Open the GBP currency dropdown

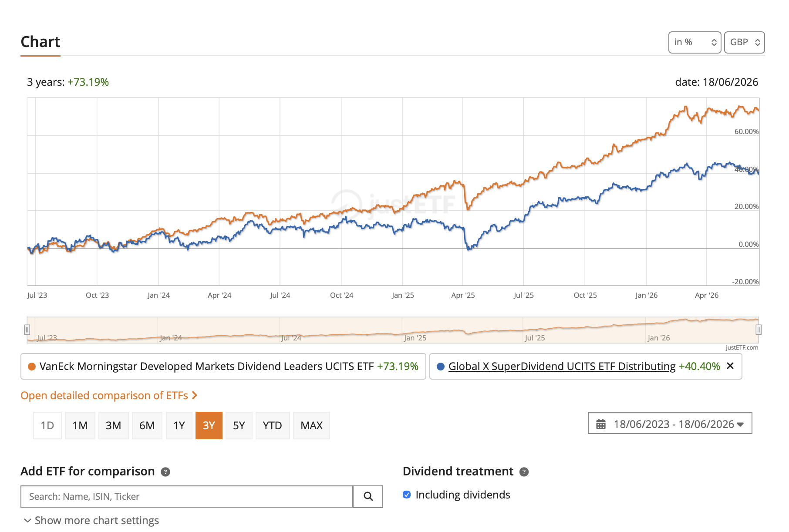pyautogui.click(x=744, y=42)
